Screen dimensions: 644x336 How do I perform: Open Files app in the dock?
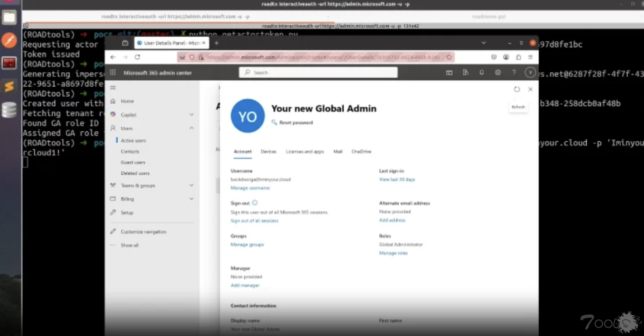pyautogui.click(x=9, y=18)
